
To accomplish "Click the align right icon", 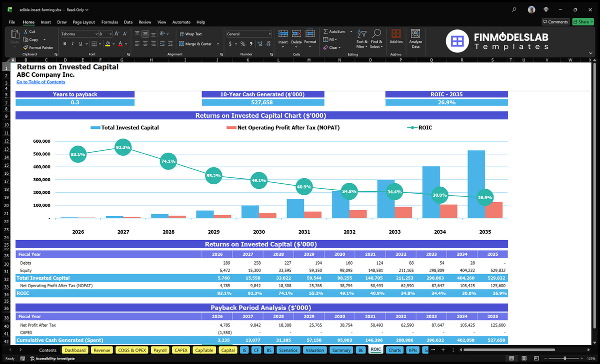I will [x=153, y=43].
